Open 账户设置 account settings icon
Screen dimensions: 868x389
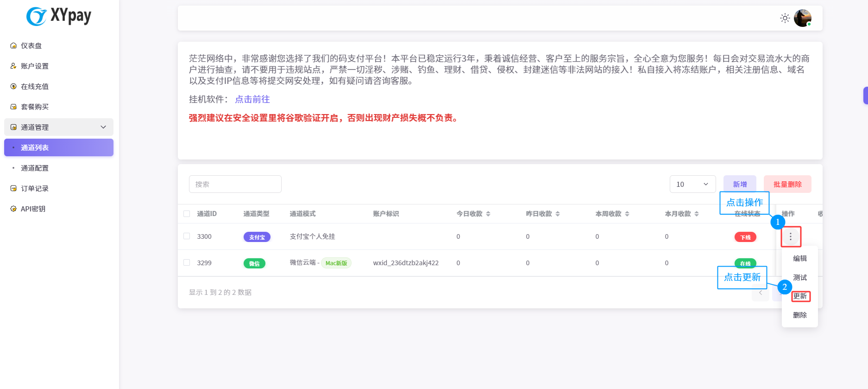point(13,66)
